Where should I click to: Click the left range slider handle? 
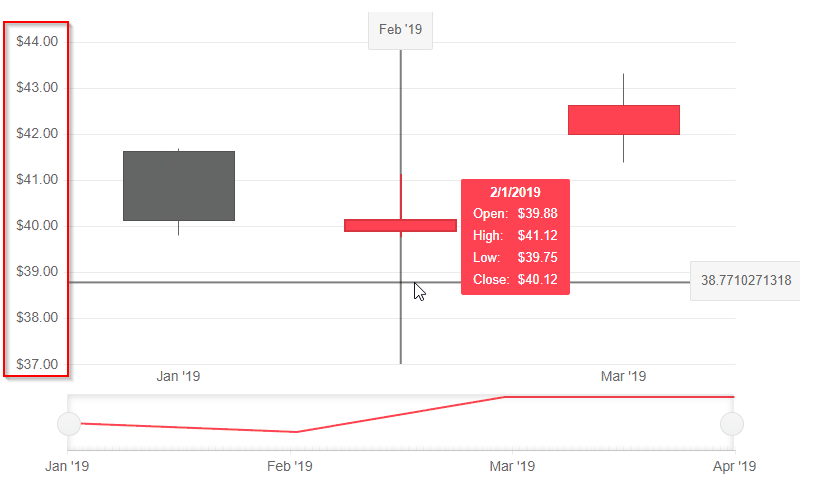pos(69,424)
